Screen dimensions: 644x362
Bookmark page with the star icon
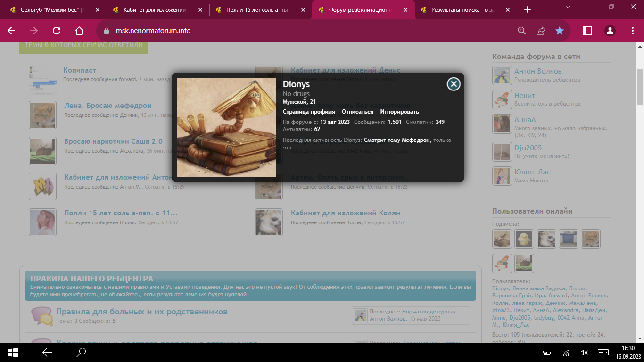point(560,31)
